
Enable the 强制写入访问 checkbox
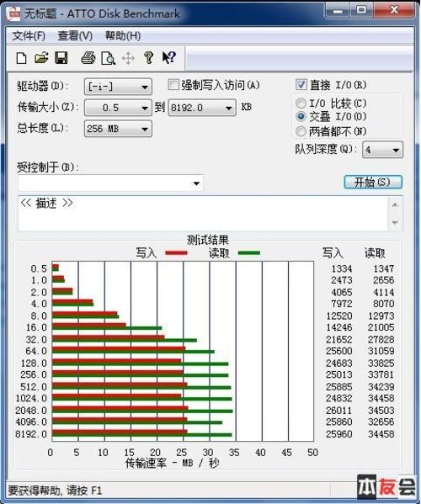coord(173,85)
